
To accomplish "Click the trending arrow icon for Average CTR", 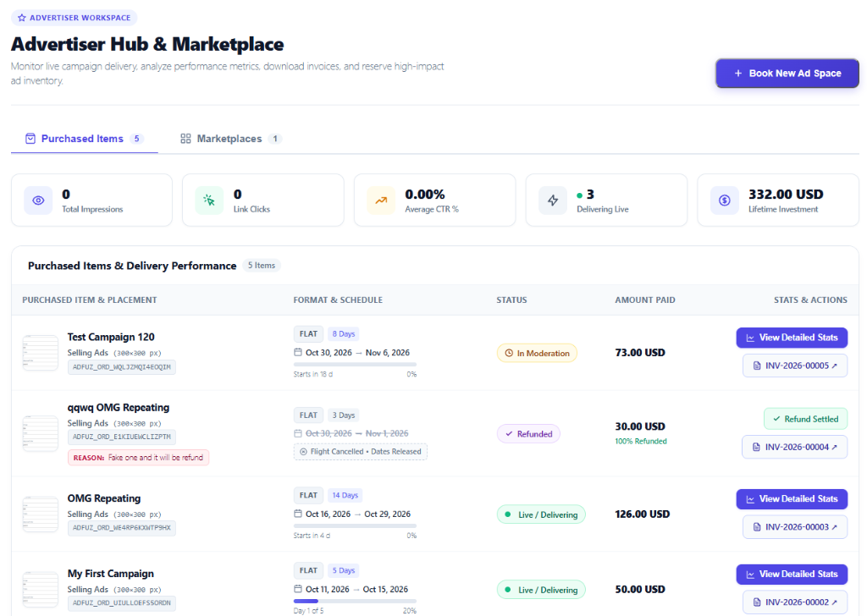I will 381,200.
